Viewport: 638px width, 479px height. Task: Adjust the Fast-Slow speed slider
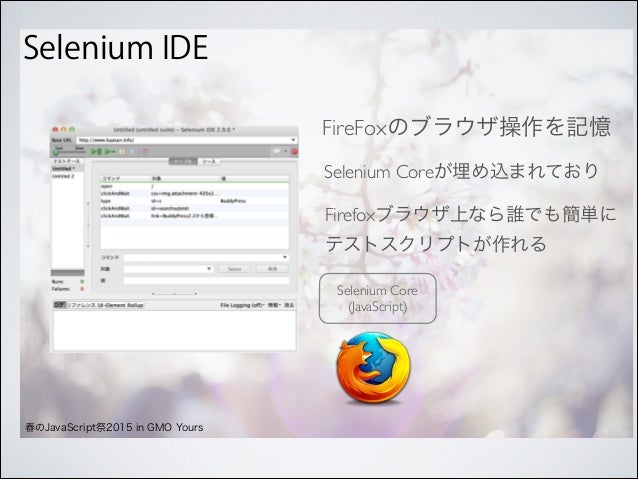pos(68,153)
